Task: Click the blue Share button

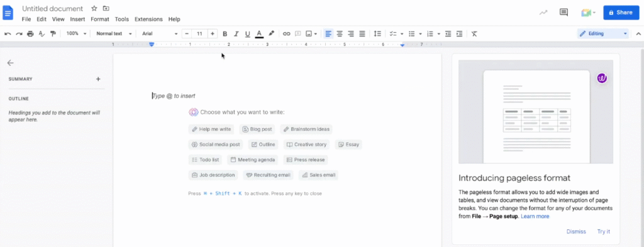Action: pos(621,13)
